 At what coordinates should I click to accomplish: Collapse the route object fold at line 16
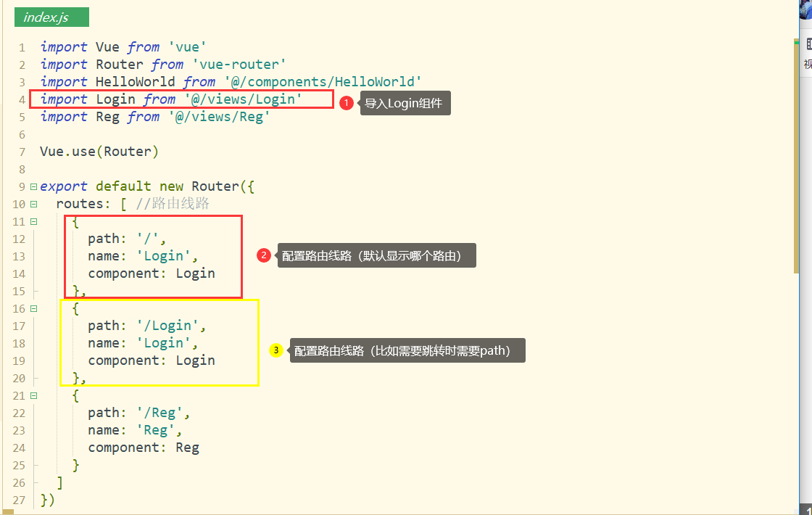(x=33, y=309)
